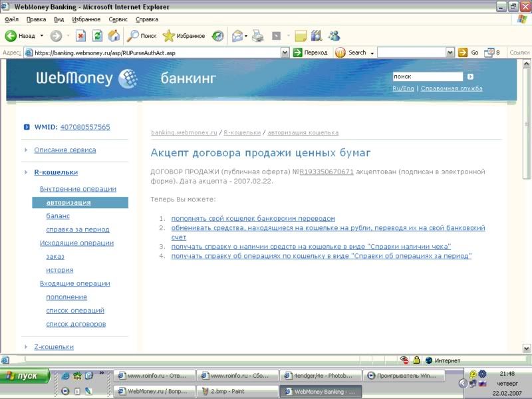Click the language flag icon in tray
The width and height of the screenshot is (532, 399).
click(482, 384)
